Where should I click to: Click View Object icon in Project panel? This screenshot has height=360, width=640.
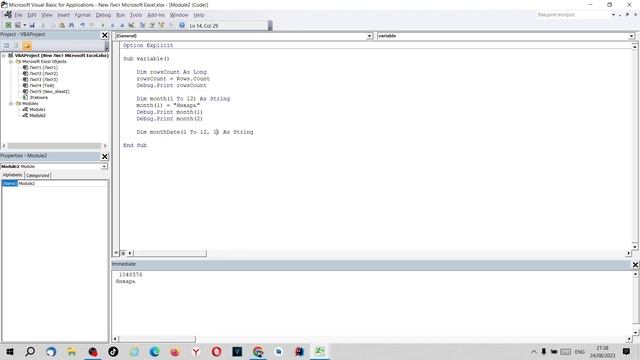click(16, 46)
